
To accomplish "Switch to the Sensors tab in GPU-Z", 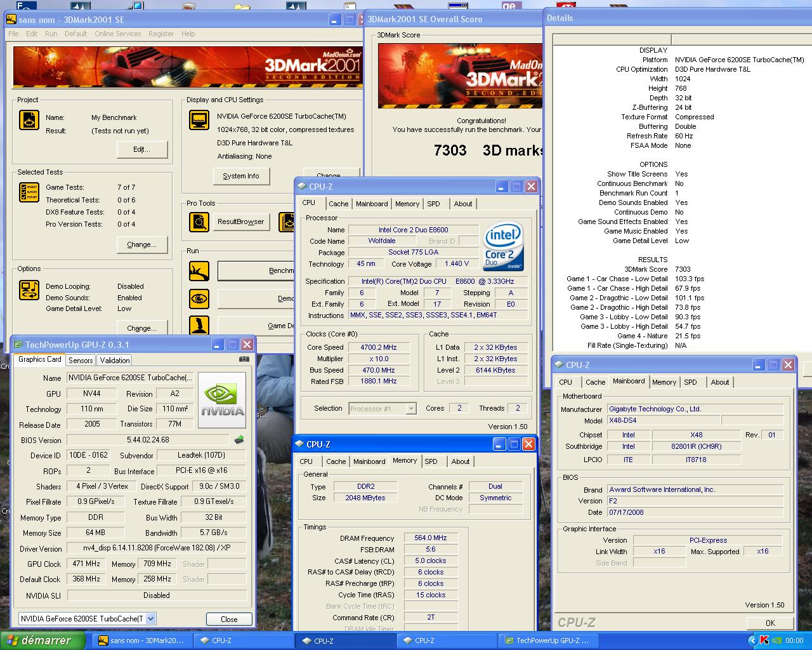I will point(81,360).
